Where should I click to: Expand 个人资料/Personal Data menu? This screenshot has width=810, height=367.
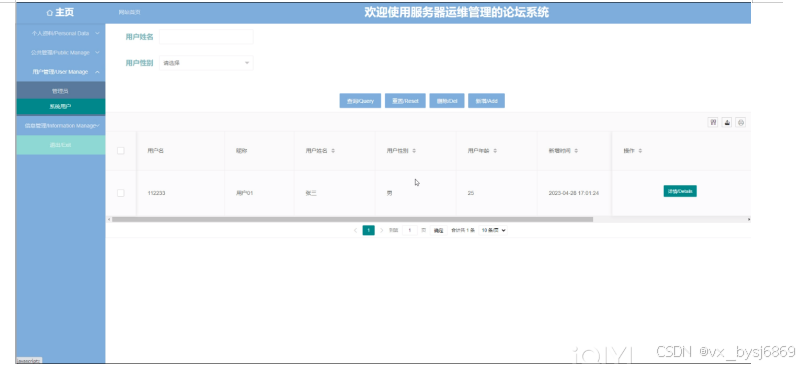[x=60, y=33]
